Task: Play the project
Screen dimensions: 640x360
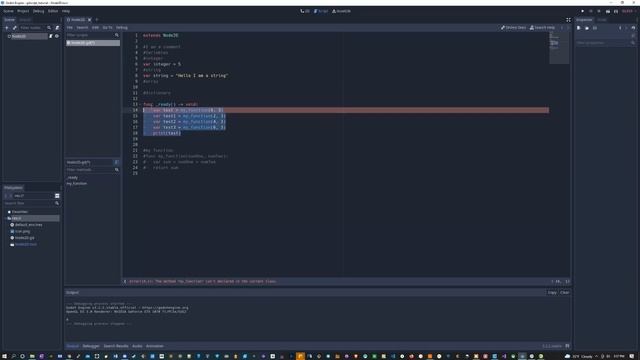Action: tap(582, 11)
